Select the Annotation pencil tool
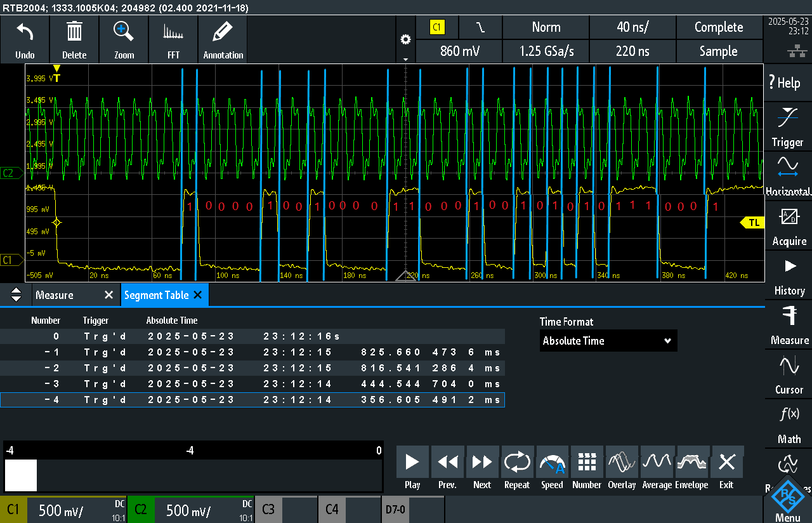 click(223, 39)
